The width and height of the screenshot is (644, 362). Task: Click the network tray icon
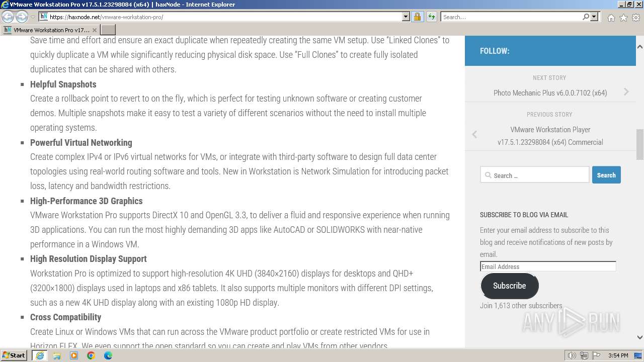coord(584,355)
